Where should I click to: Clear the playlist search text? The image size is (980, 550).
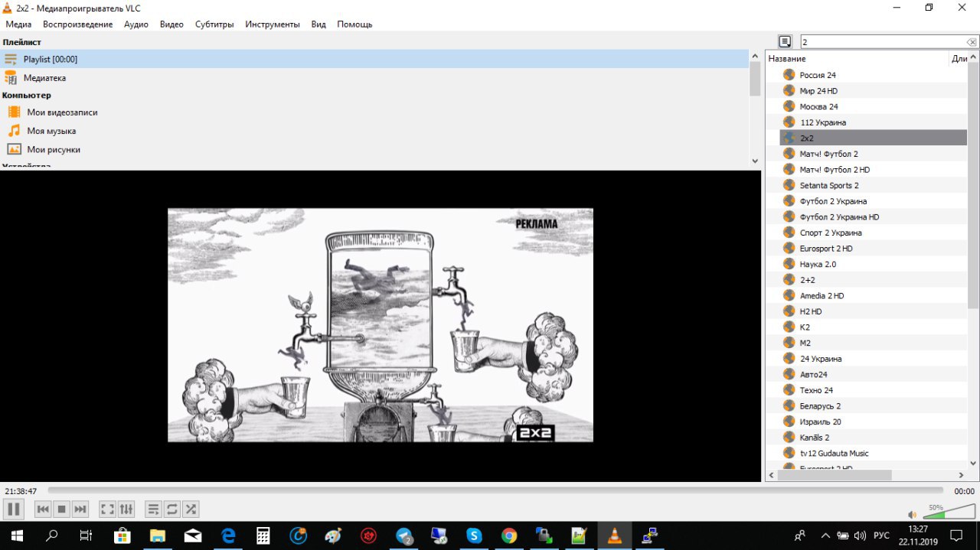(971, 42)
